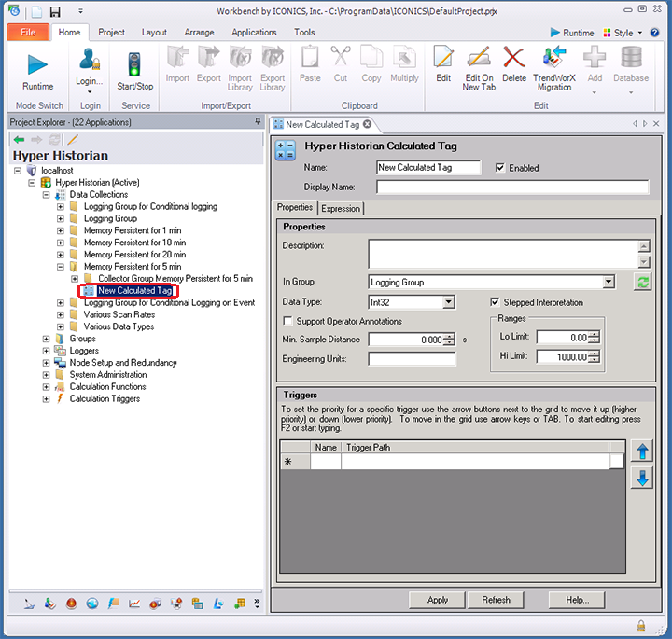This screenshot has width=672, height=639.
Task: Uncheck Stepped Interpretation checkbox
Action: pos(496,302)
